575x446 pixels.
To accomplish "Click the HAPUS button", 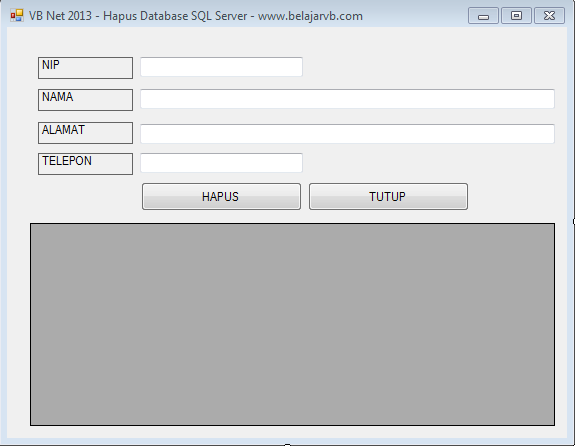I will [x=221, y=197].
